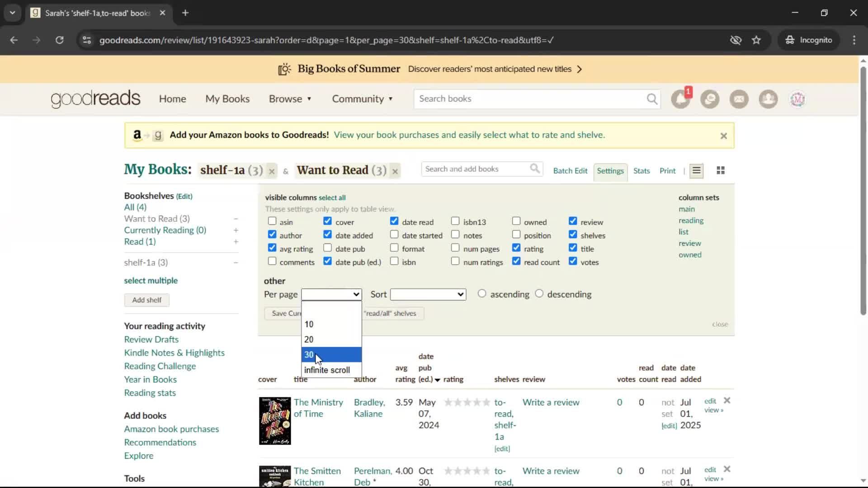The image size is (868, 488).
Task: Apply the reading column set
Action: [x=691, y=221]
